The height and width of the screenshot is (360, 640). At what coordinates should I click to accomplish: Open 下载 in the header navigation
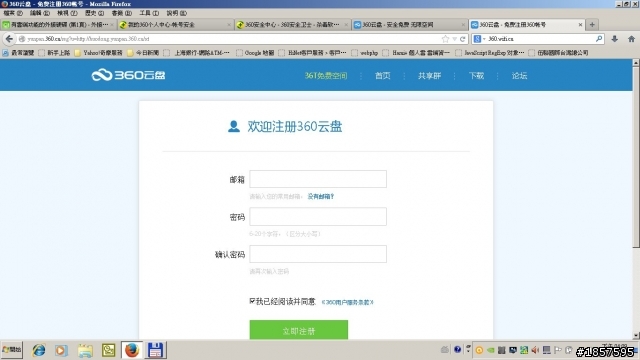click(476, 76)
